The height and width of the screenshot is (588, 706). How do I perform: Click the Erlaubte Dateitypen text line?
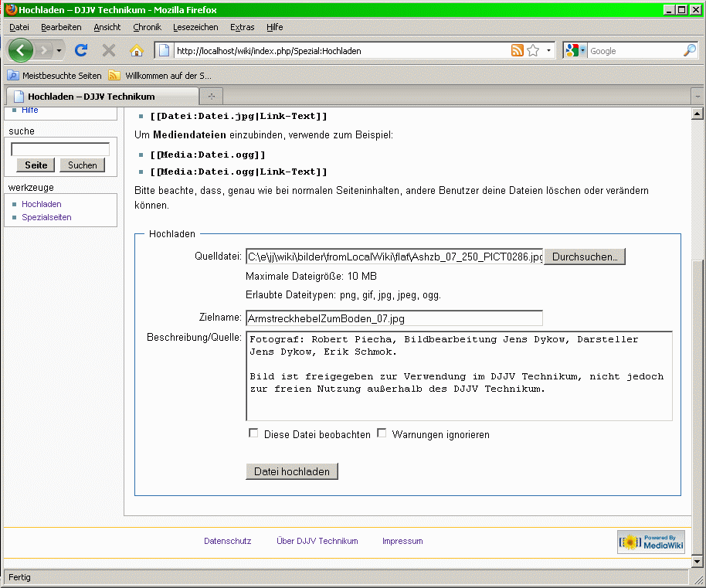point(343,295)
